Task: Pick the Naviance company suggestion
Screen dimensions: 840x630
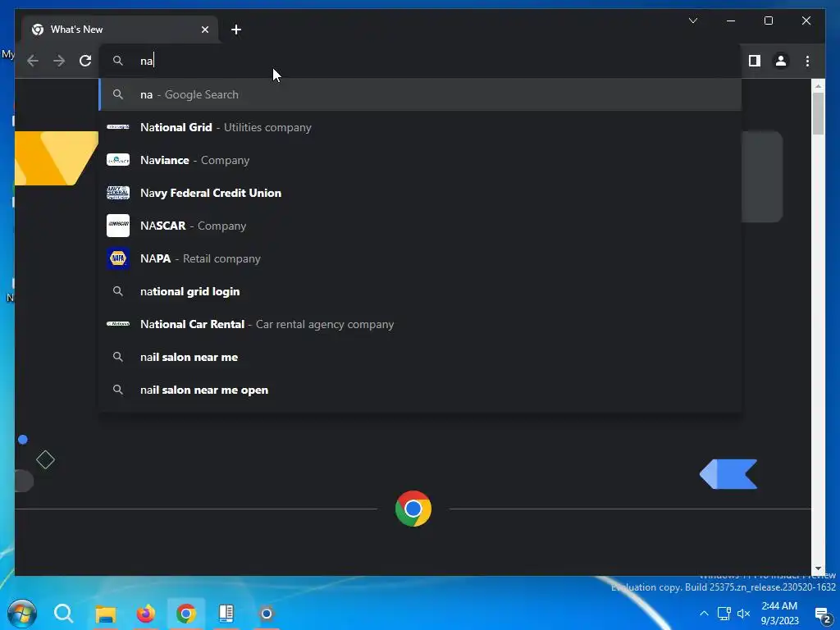Action: [x=420, y=160]
